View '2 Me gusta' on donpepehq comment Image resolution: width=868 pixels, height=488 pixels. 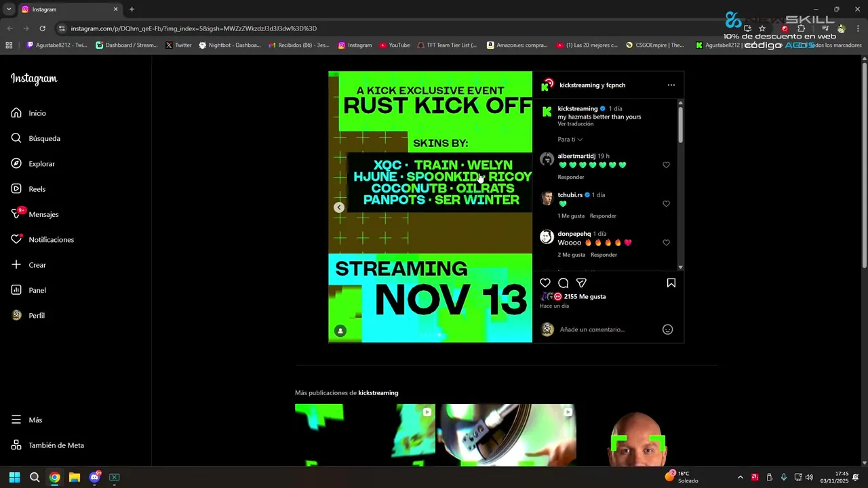[572, 255]
